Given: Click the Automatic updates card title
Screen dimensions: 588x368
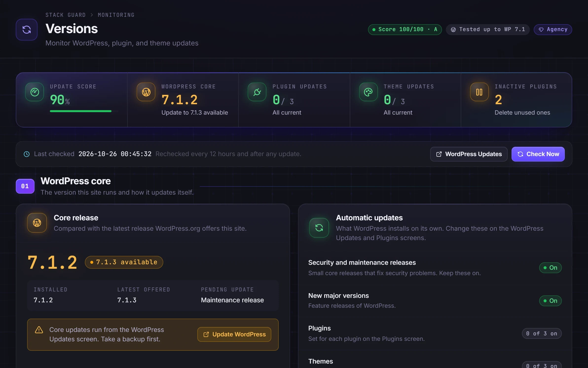Looking at the screenshot, I should 369,218.
